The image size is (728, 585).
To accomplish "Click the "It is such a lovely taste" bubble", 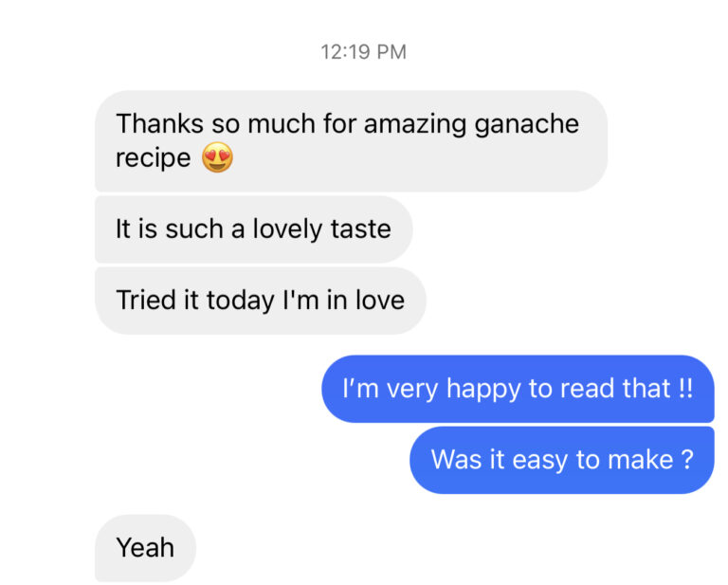I will pos(253,229).
